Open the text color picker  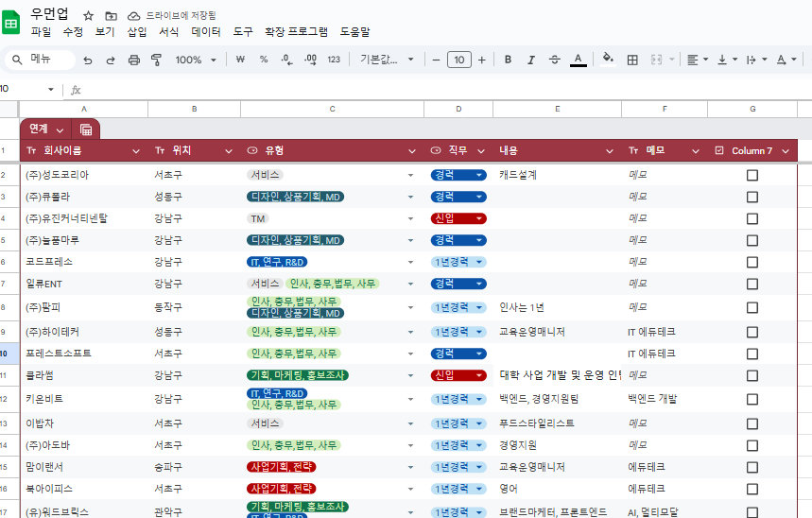tap(578, 60)
